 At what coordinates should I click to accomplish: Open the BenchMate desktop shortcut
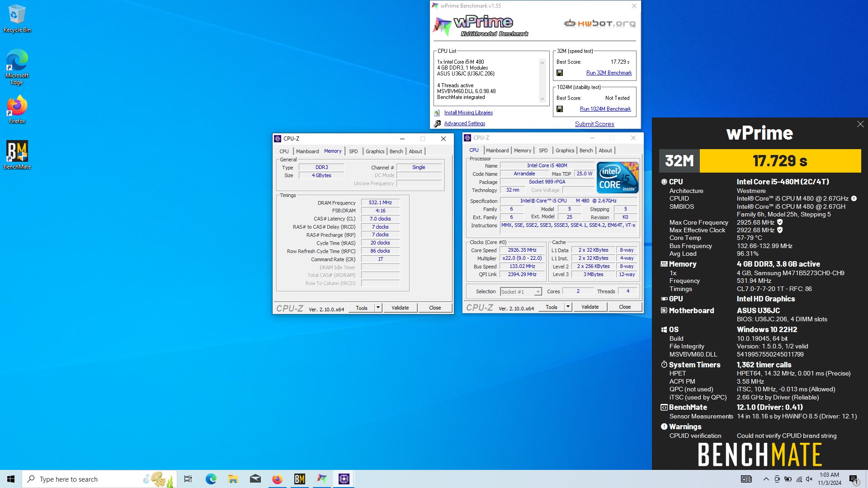point(17,155)
